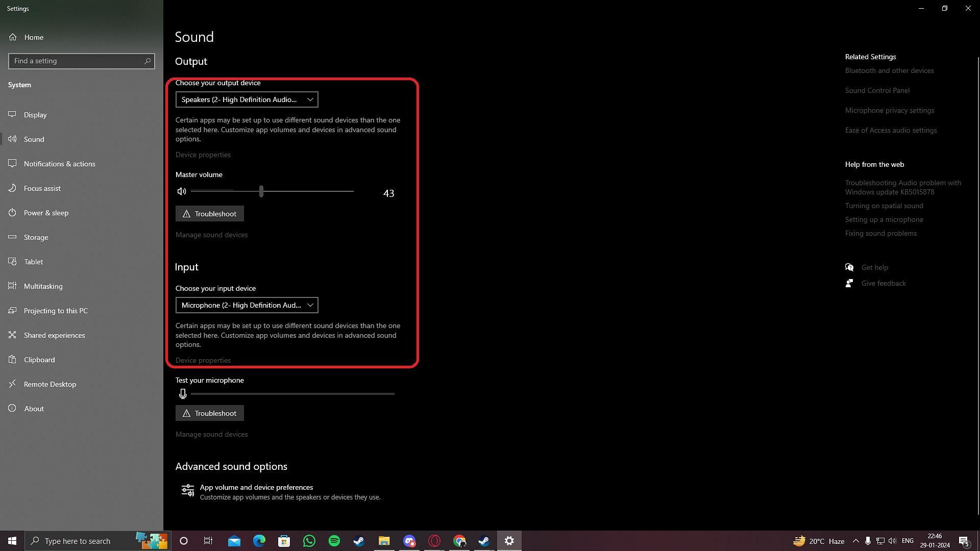
Task: Open Notifications & actions settings
Action: [82, 164]
